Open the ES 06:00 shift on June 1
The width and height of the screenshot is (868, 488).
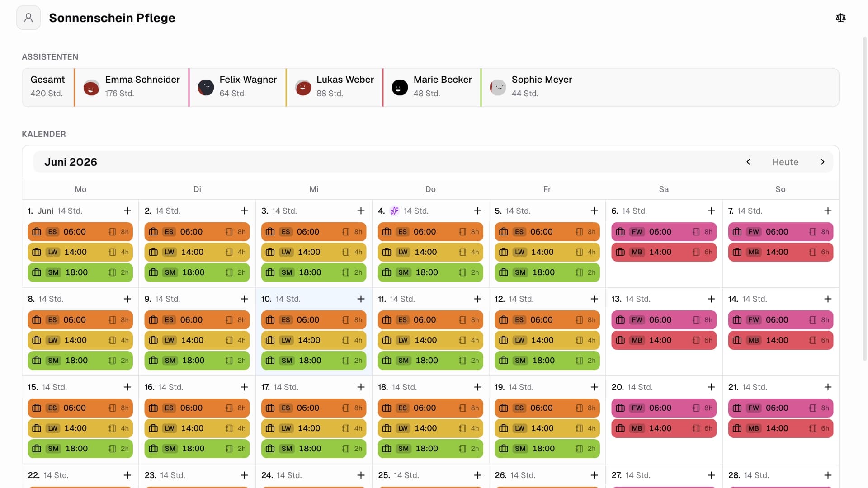tap(80, 232)
